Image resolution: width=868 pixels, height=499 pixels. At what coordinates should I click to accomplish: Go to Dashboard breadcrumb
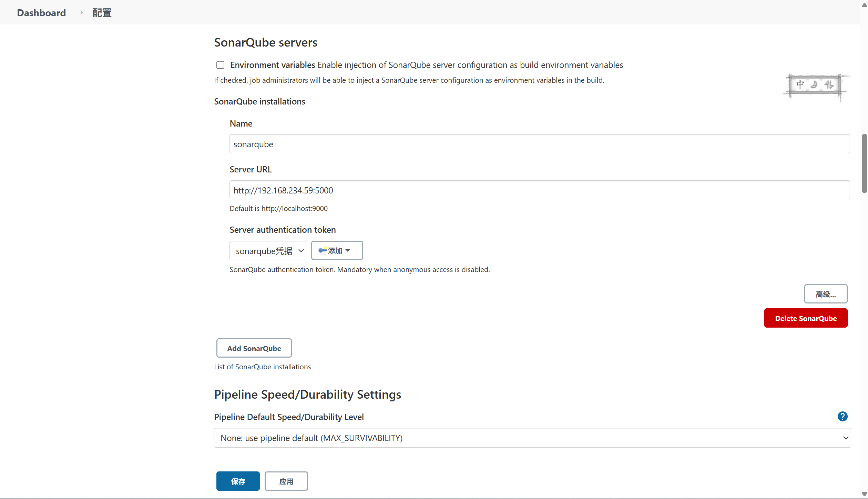point(41,13)
